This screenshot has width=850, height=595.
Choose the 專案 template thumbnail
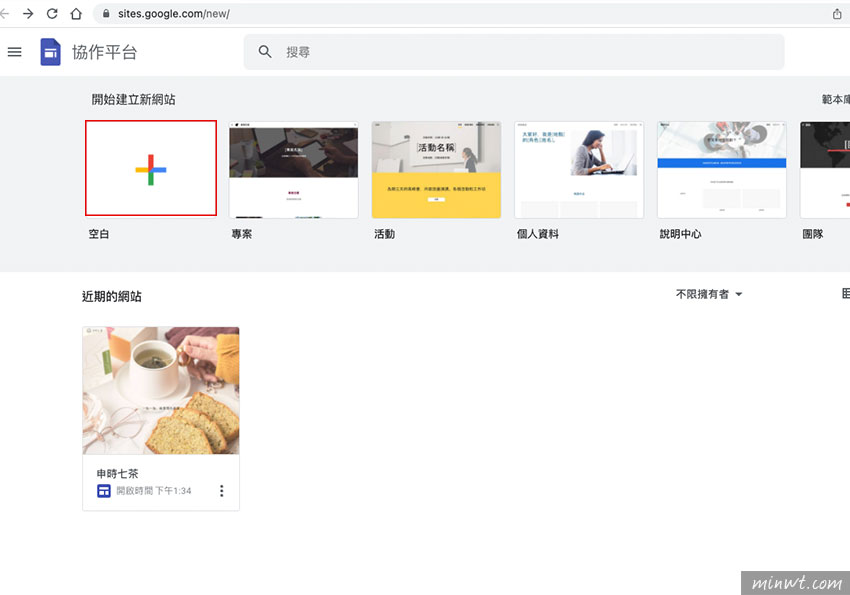click(293, 170)
